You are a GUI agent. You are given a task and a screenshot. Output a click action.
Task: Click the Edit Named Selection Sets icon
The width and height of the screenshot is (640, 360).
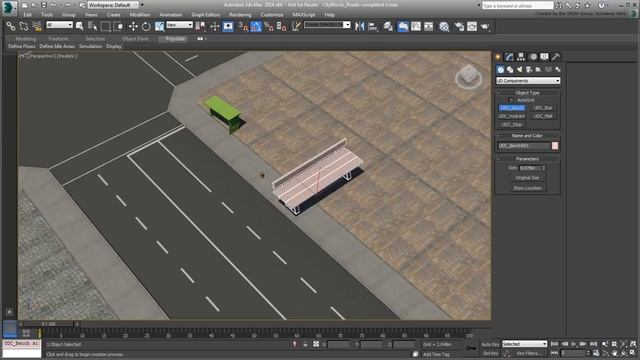(x=296, y=27)
